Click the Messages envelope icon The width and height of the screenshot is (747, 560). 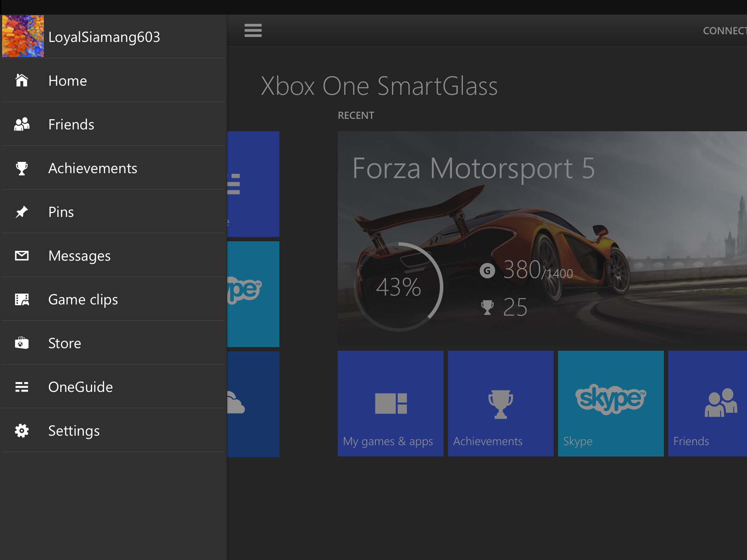point(22,256)
